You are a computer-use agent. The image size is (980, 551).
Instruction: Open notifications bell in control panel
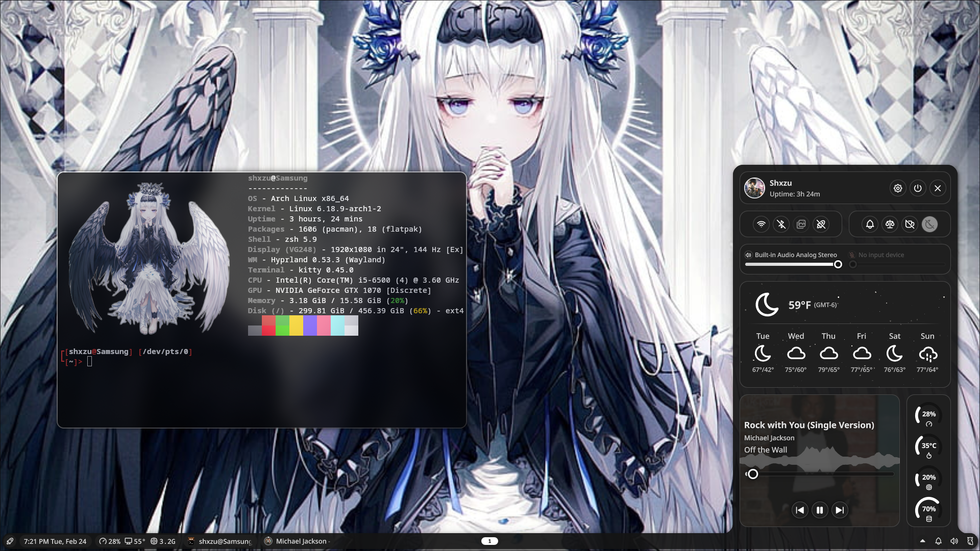[870, 224]
